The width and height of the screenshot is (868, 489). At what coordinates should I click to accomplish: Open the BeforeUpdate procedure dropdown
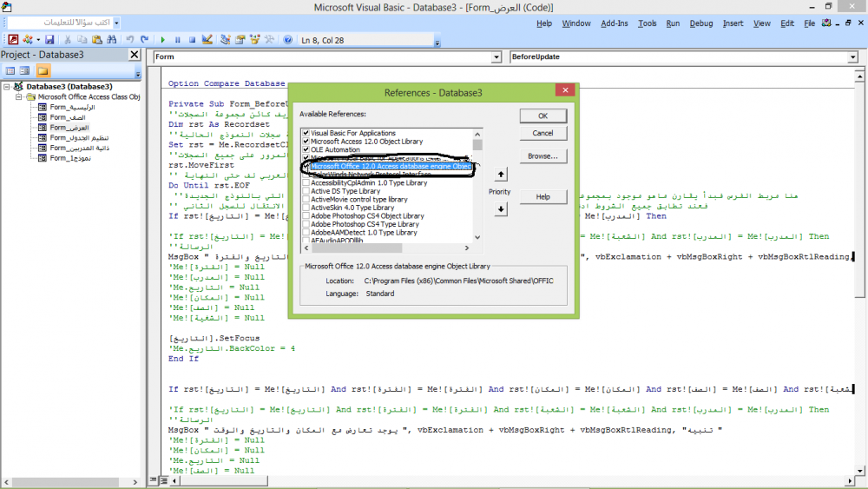click(x=852, y=57)
